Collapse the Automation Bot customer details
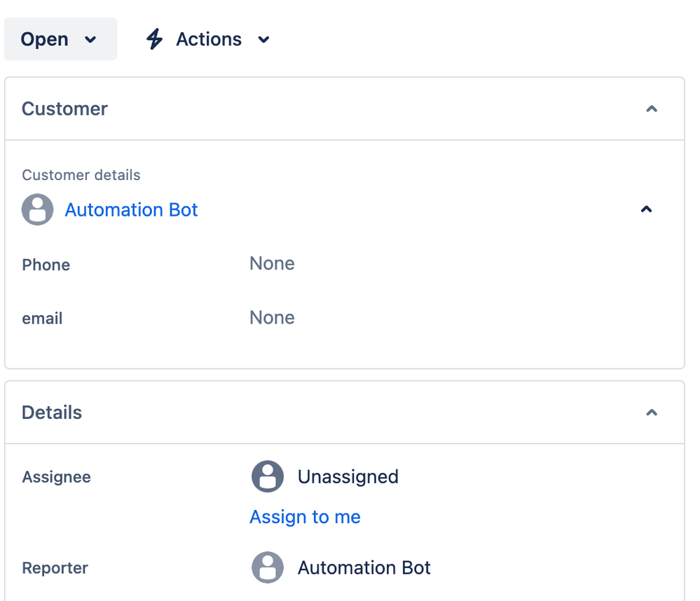 (x=647, y=209)
